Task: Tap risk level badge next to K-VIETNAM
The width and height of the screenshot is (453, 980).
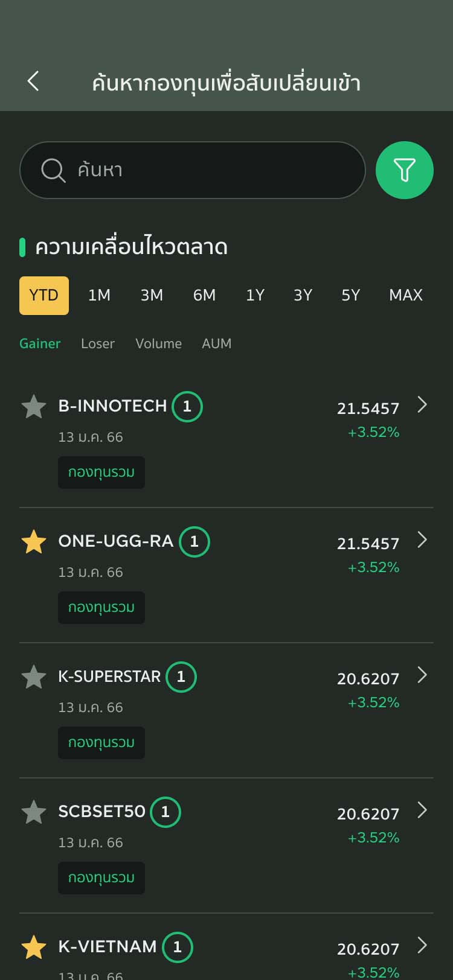Action: click(x=178, y=947)
